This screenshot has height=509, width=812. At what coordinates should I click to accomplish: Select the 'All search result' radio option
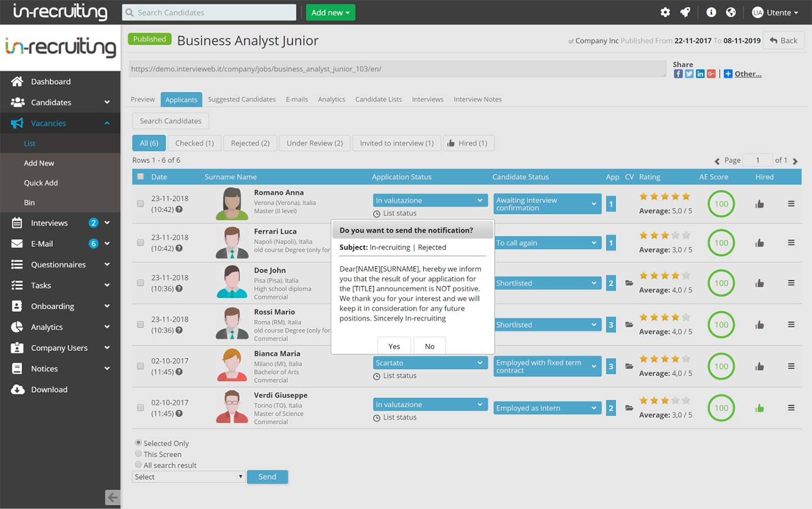(x=138, y=465)
